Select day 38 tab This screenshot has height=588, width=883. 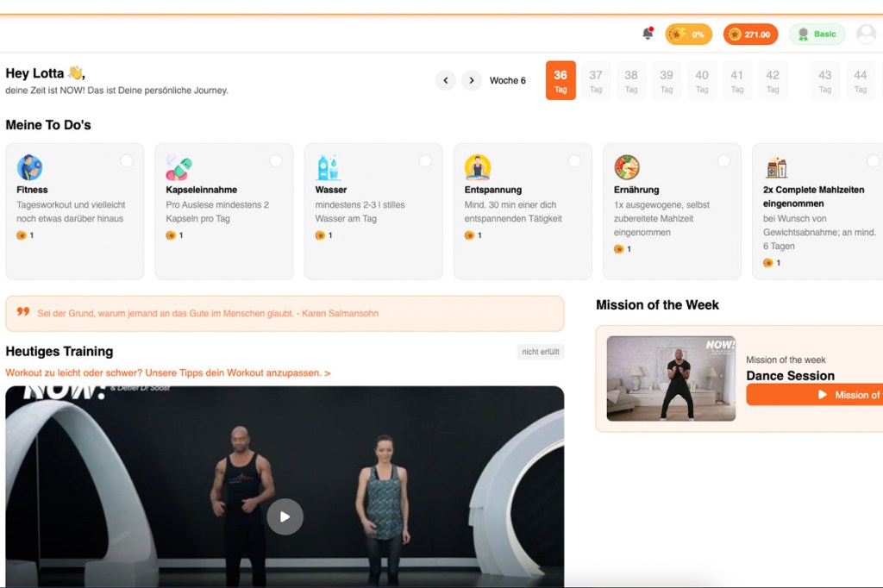pyautogui.click(x=631, y=80)
